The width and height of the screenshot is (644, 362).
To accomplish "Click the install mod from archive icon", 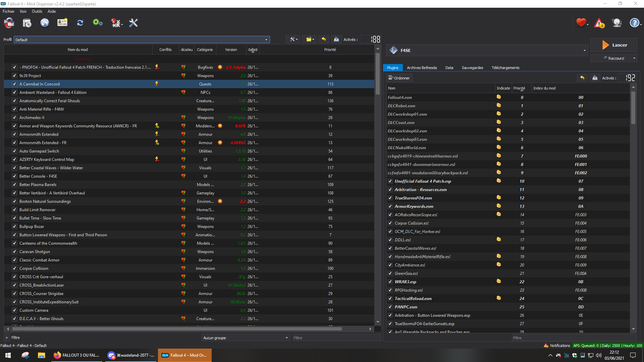I will (27, 23).
